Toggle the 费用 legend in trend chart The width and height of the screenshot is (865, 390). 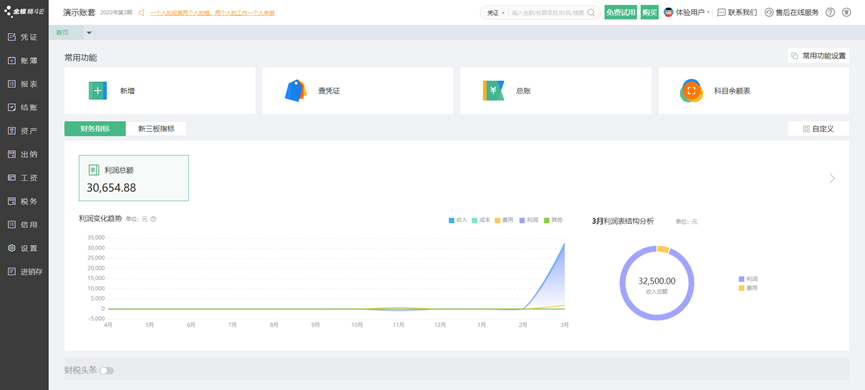[x=504, y=220]
